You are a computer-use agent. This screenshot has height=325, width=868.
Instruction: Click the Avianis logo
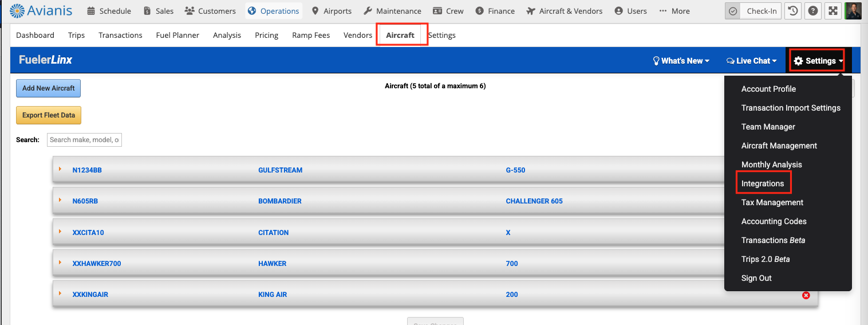pyautogui.click(x=40, y=11)
